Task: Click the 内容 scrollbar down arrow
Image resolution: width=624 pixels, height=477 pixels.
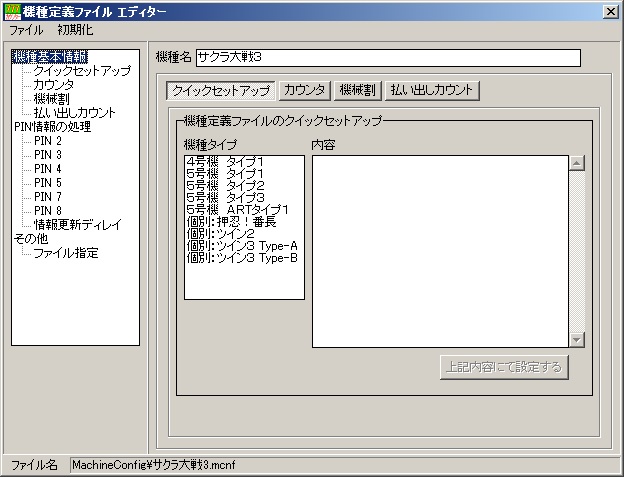Action: tap(577, 340)
